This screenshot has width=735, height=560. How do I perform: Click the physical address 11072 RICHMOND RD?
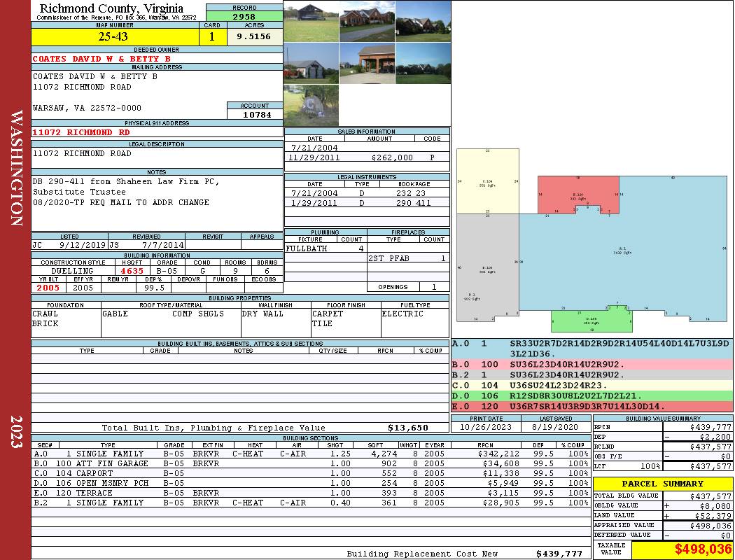81,132
